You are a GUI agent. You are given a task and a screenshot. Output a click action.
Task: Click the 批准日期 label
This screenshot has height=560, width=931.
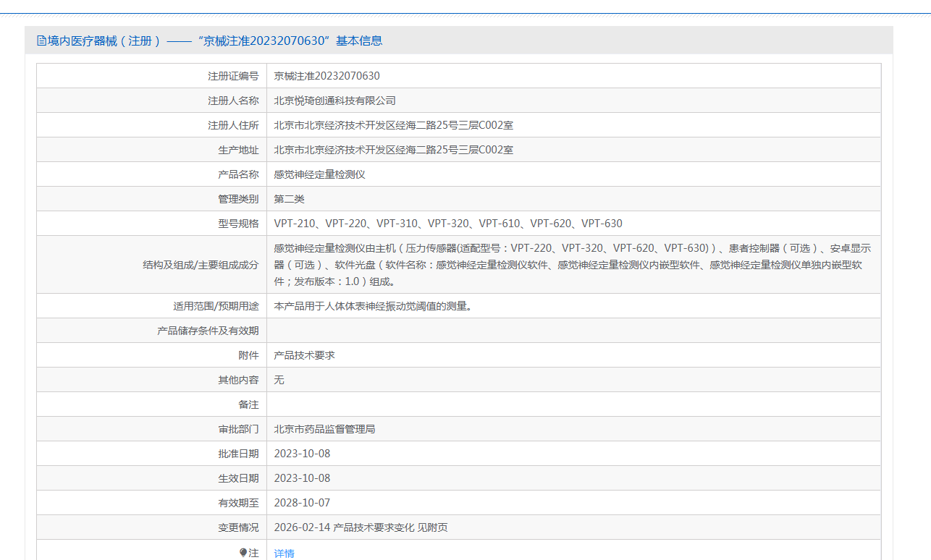pyautogui.click(x=238, y=454)
